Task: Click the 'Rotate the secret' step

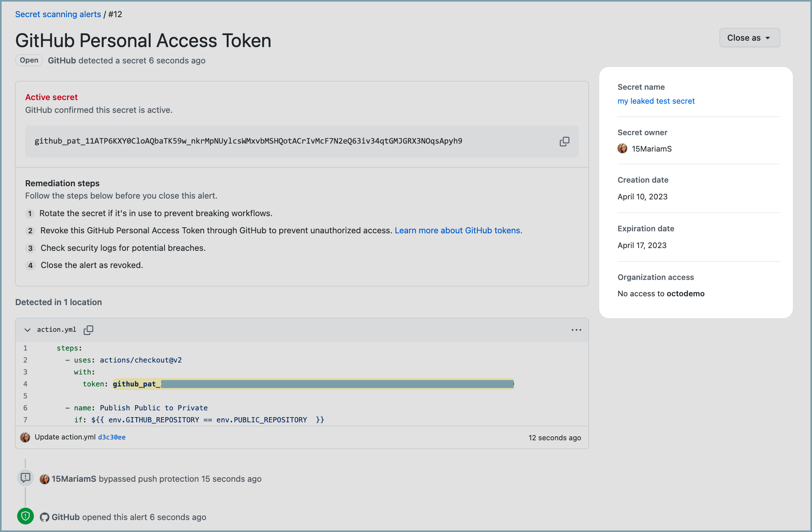Action: click(156, 213)
